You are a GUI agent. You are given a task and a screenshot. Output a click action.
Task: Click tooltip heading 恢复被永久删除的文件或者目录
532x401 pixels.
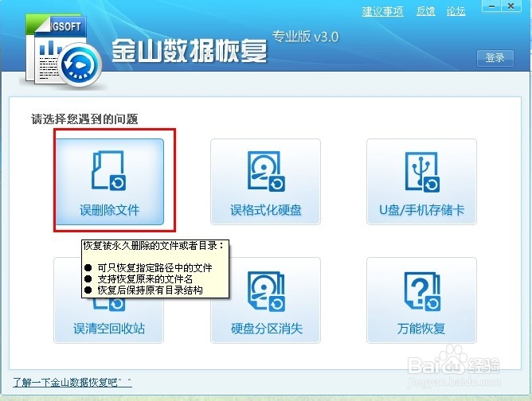tap(154, 245)
